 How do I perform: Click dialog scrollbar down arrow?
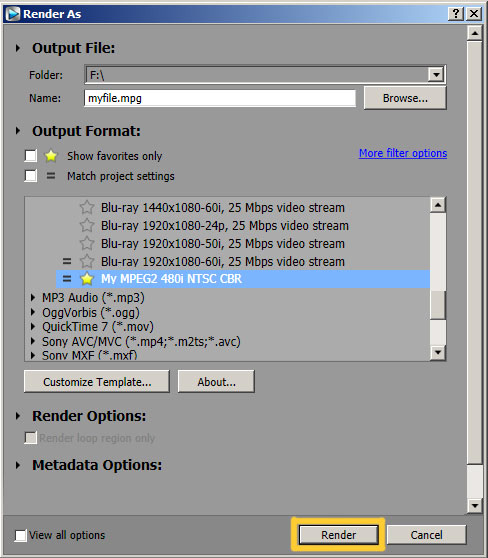474,505
